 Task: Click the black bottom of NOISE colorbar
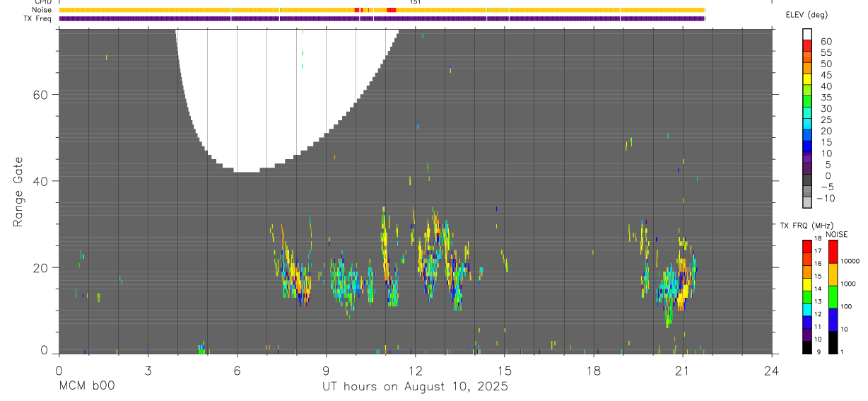[x=833, y=342]
